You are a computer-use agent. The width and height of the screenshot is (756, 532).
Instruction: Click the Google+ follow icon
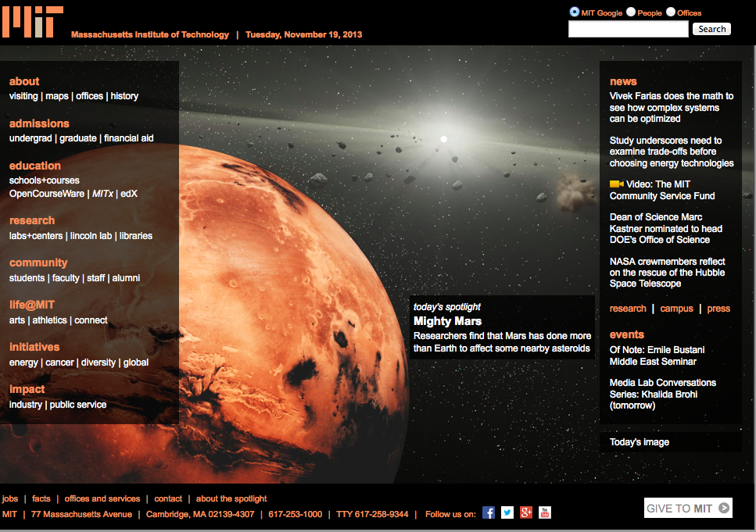(x=525, y=512)
